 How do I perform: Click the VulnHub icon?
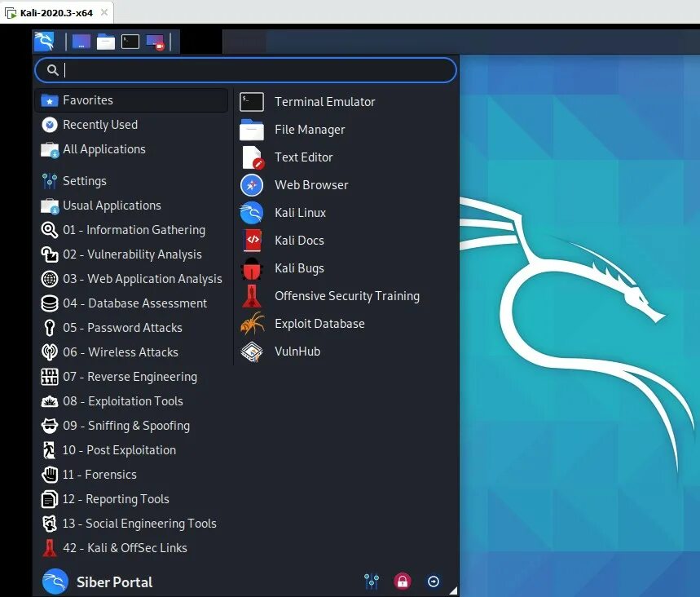(x=252, y=352)
